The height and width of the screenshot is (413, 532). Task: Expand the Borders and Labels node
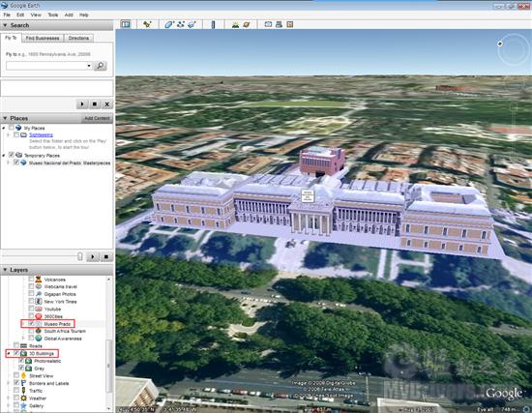click(x=8, y=383)
